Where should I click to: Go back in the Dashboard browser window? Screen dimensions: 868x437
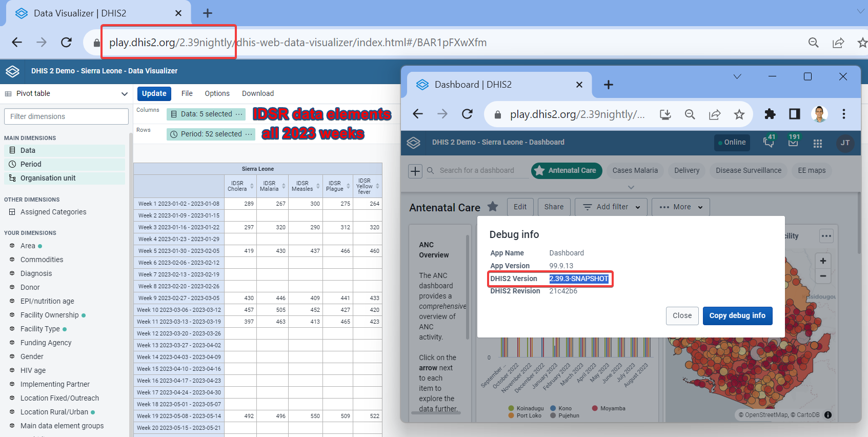click(x=418, y=114)
